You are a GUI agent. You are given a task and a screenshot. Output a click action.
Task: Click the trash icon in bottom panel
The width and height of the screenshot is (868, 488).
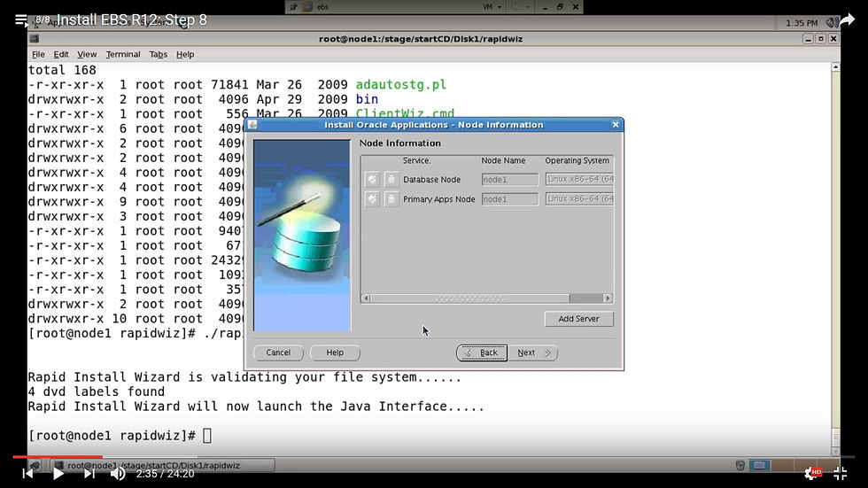click(x=740, y=465)
